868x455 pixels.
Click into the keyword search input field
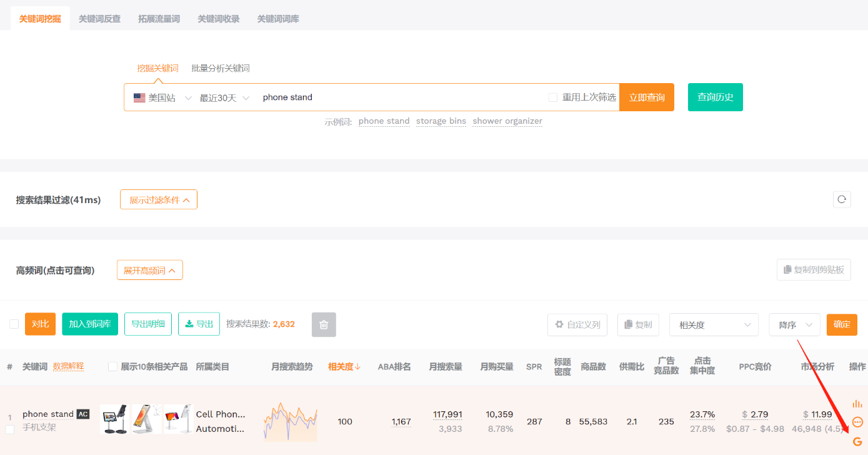pyautogui.click(x=400, y=97)
